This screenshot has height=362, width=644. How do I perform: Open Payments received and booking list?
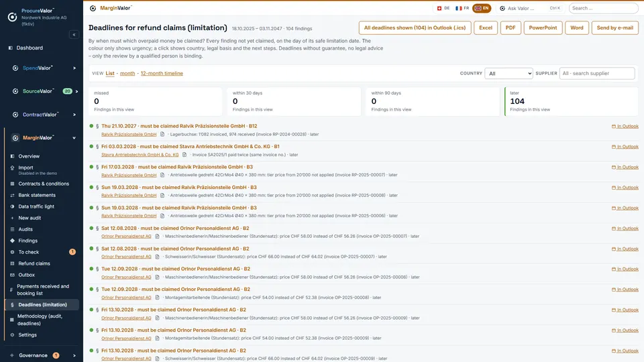[x=42, y=290]
